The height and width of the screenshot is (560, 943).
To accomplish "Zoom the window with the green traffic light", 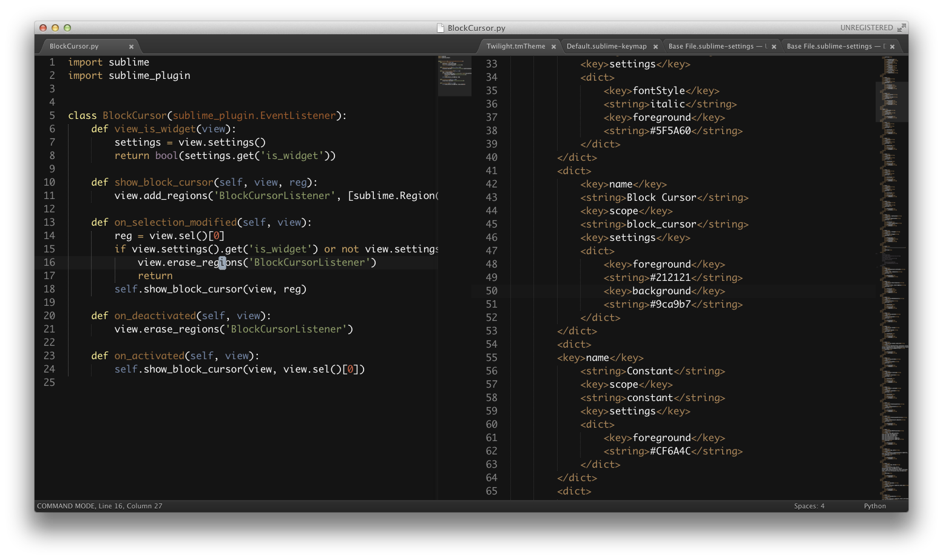I will click(x=67, y=27).
